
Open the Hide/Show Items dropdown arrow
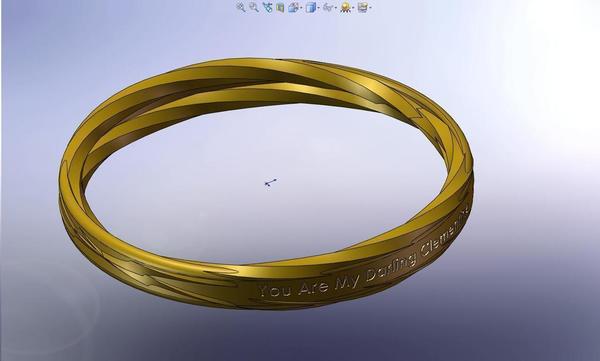[336, 7]
